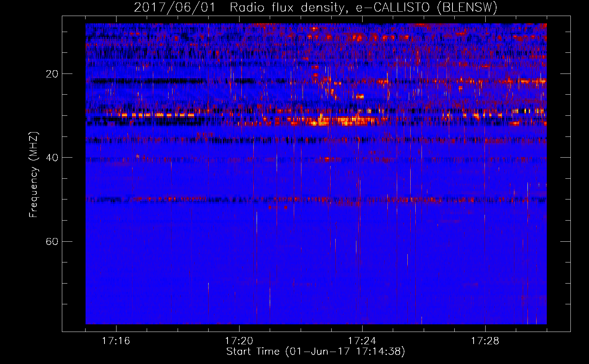Click the 60 frequency tick label
The height and width of the screenshot is (364, 589).
tap(52, 241)
